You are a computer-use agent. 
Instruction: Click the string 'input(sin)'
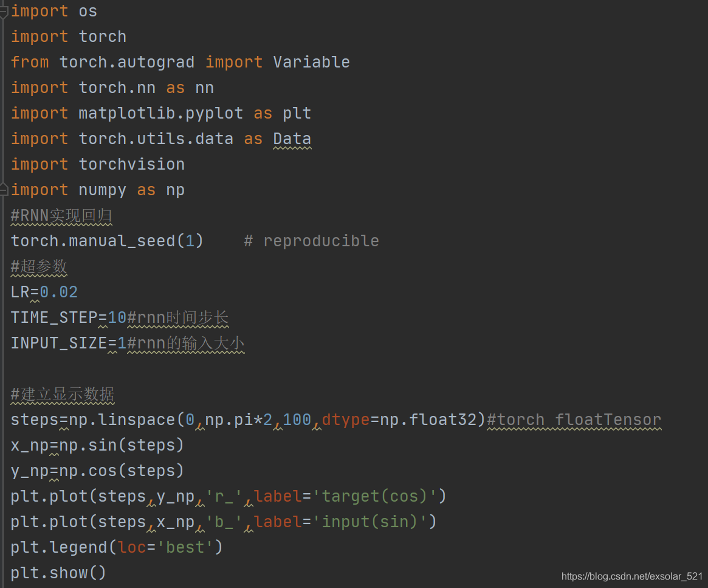coord(369,522)
